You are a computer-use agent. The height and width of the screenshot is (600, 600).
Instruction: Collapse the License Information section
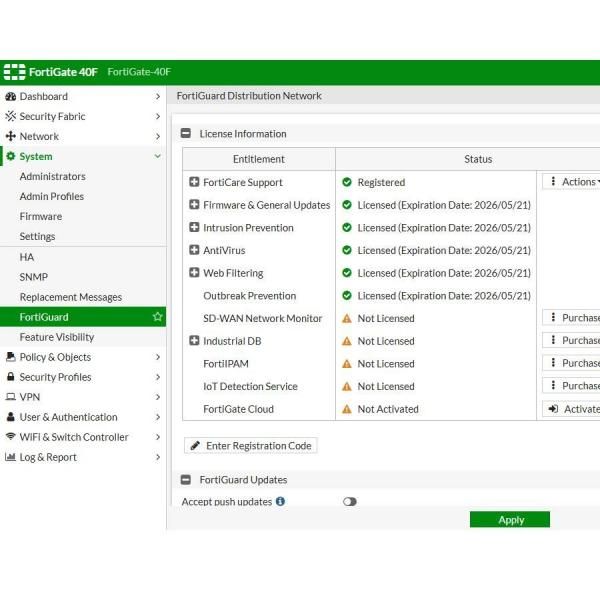pyautogui.click(x=186, y=134)
